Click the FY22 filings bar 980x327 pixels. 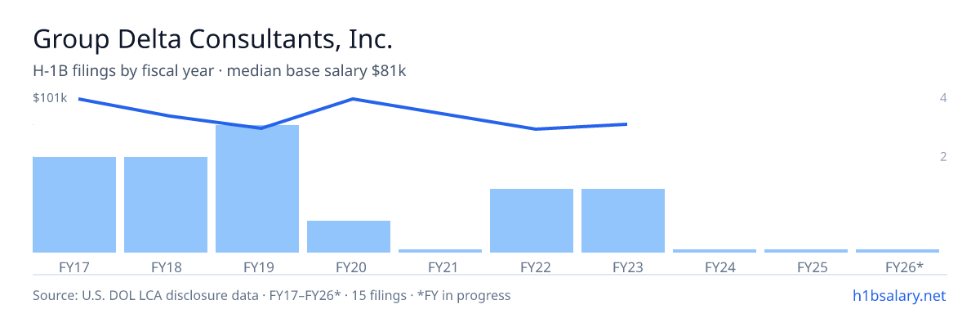[x=532, y=221]
